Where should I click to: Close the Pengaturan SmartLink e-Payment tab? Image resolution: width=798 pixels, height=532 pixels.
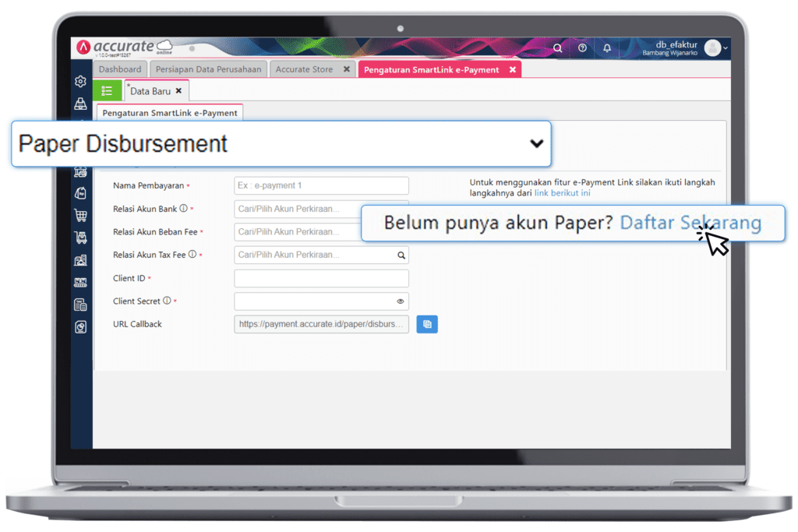(x=513, y=69)
